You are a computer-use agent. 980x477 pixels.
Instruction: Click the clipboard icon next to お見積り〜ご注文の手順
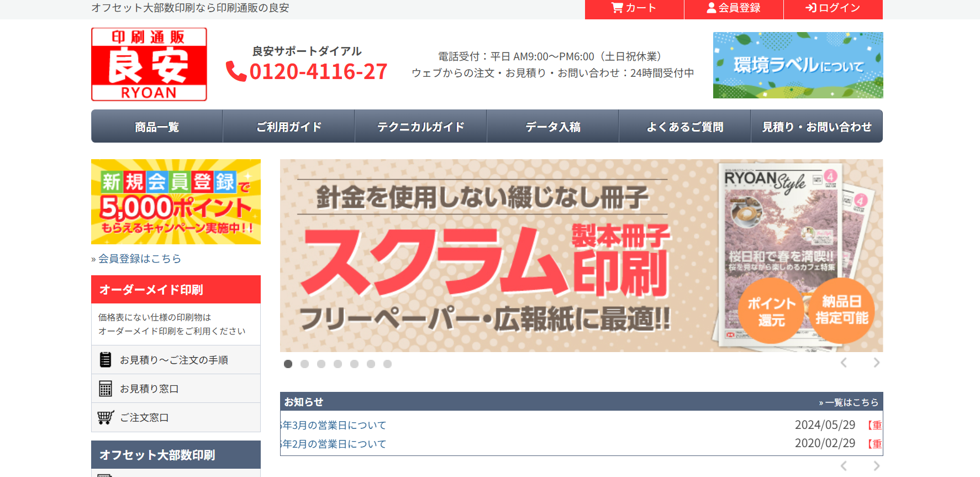coord(106,360)
